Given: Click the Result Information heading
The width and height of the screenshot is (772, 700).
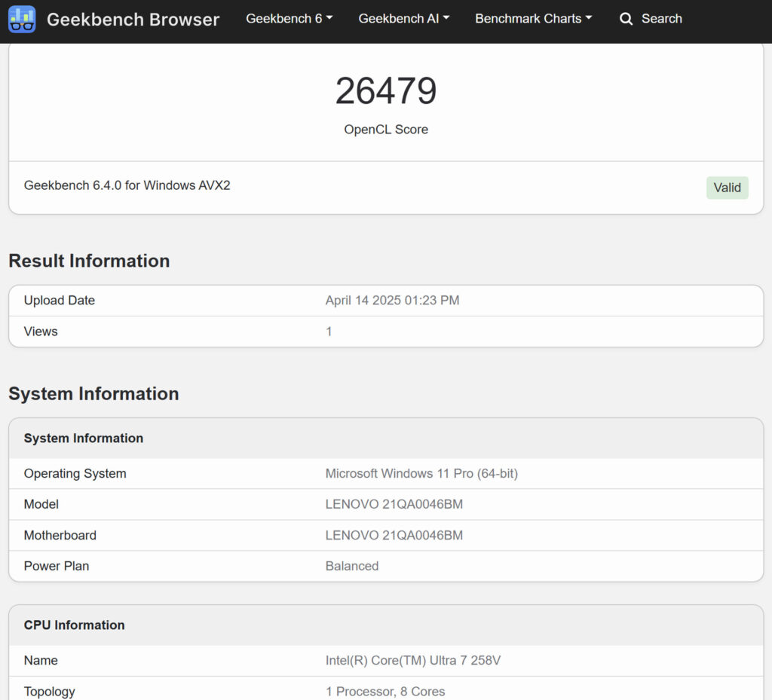Looking at the screenshot, I should [89, 261].
